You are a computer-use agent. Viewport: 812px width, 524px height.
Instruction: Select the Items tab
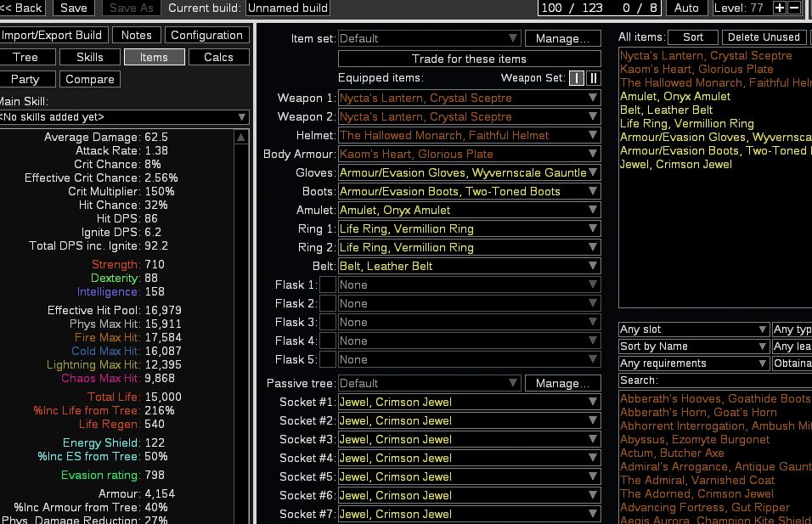click(x=155, y=57)
